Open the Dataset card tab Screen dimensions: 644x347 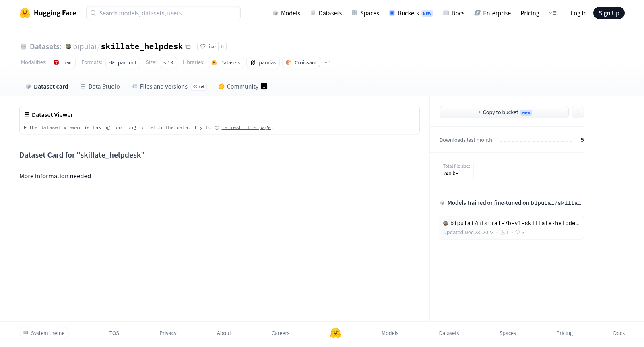tap(47, 86)
